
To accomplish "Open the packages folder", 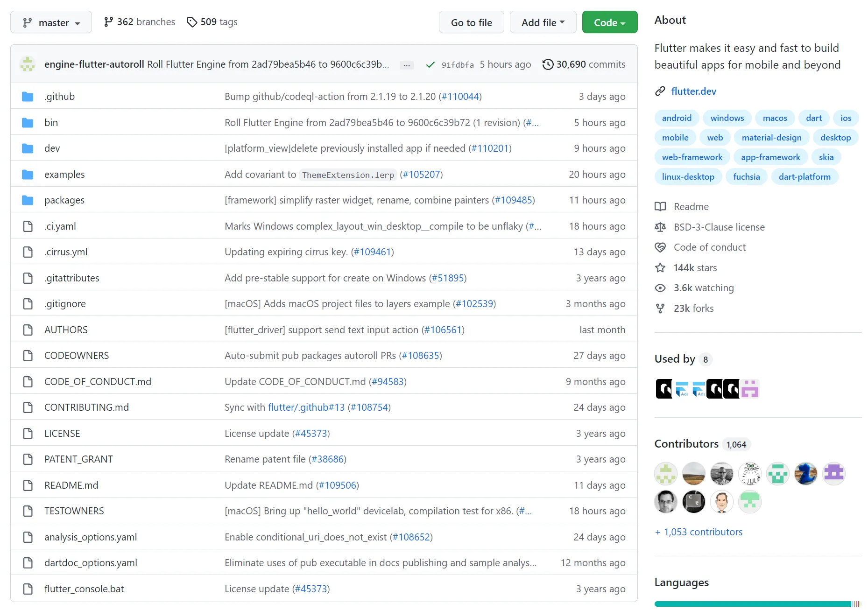I will [64, 200].
